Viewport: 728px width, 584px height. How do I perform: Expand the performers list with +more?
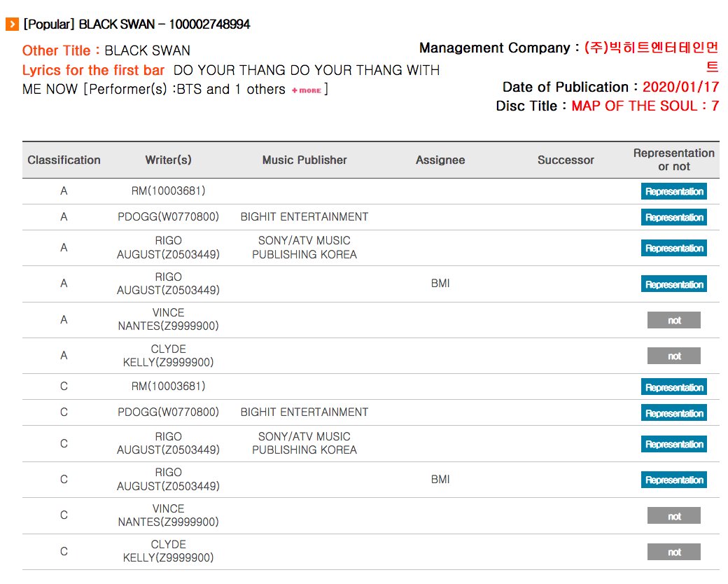[x=307, y=90]
